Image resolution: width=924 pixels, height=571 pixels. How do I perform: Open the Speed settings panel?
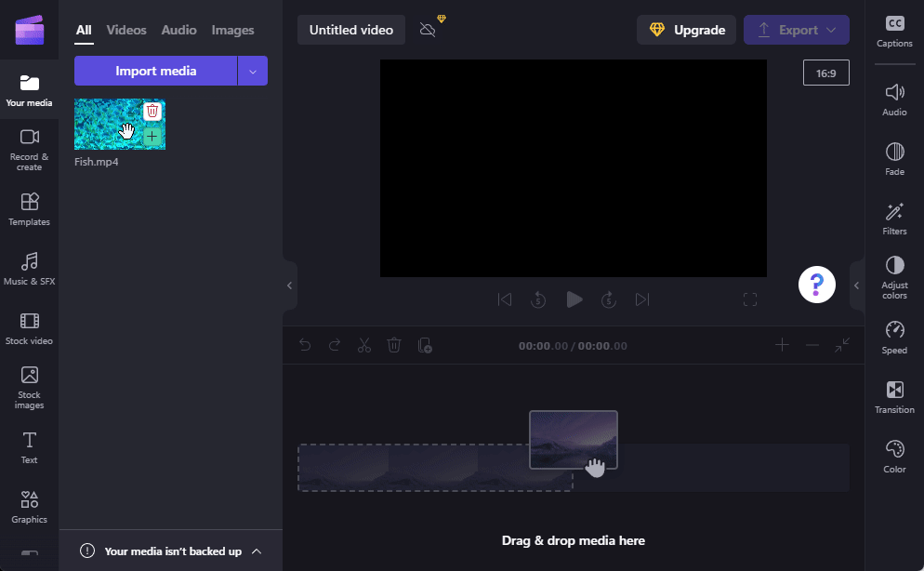pyautogui.click(x=894, y=337)
